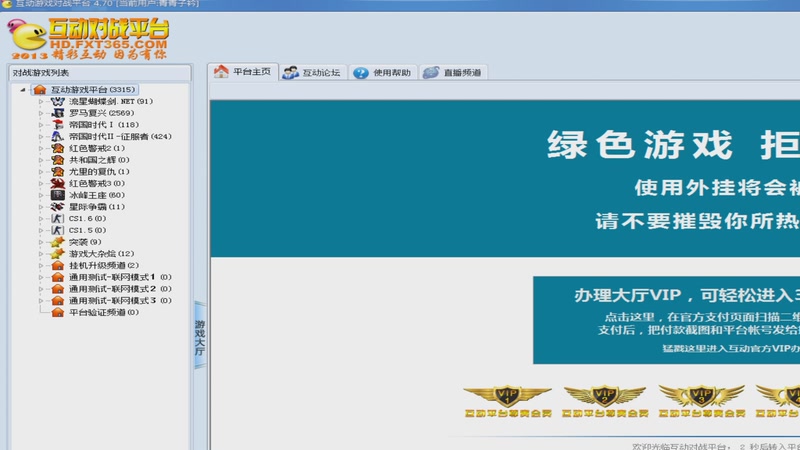Click the 流星蝴蝶剑.NET game icon
The height and width of the screenshot is (450, 800).
point(58,102)
